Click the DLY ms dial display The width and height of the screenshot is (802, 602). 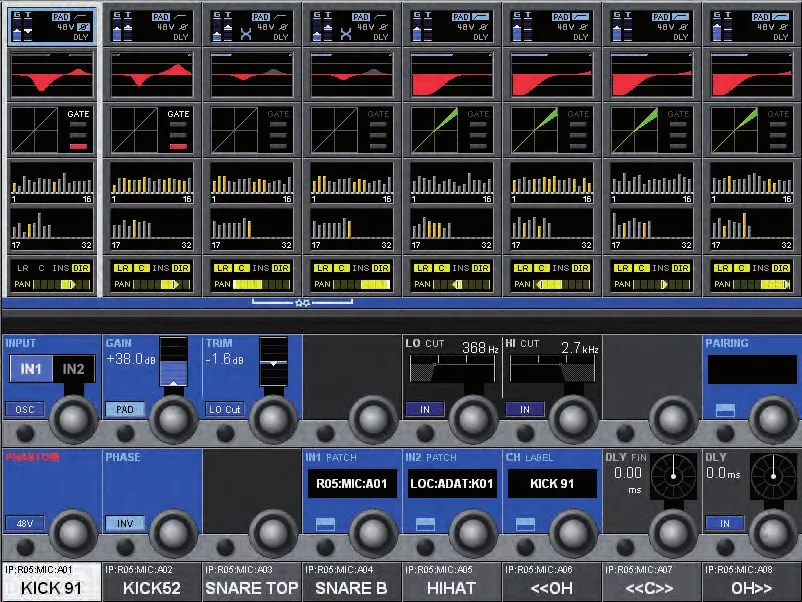[773, 476]
